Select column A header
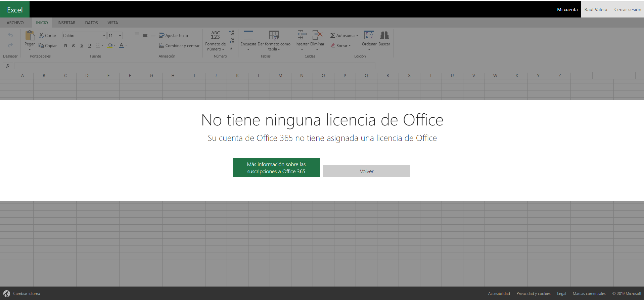The width and height of the screenshot is (644, 301). tap(22, 76)
